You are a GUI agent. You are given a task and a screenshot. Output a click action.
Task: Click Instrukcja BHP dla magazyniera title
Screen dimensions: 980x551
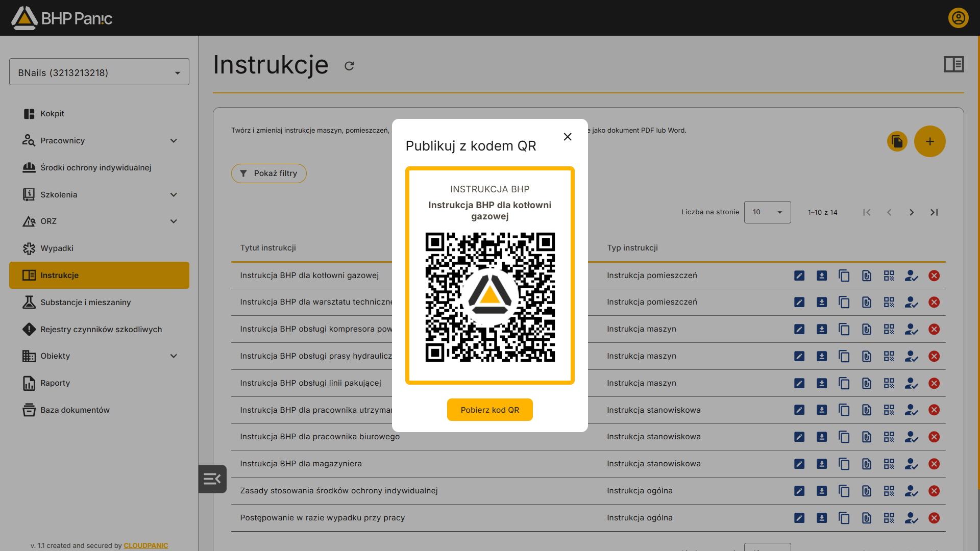point(301,464)
